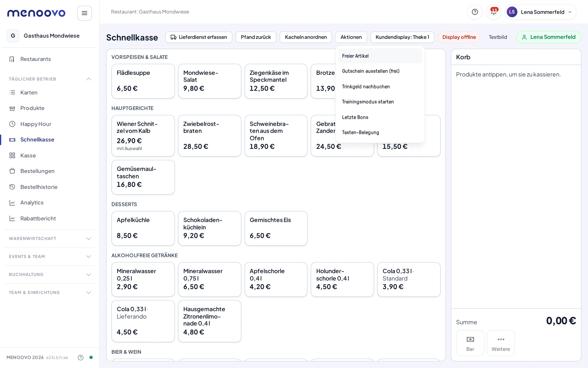The height and width of the screenshot is (368, 588).
Task: Pay with the Bar button
Action: point(470,343)
